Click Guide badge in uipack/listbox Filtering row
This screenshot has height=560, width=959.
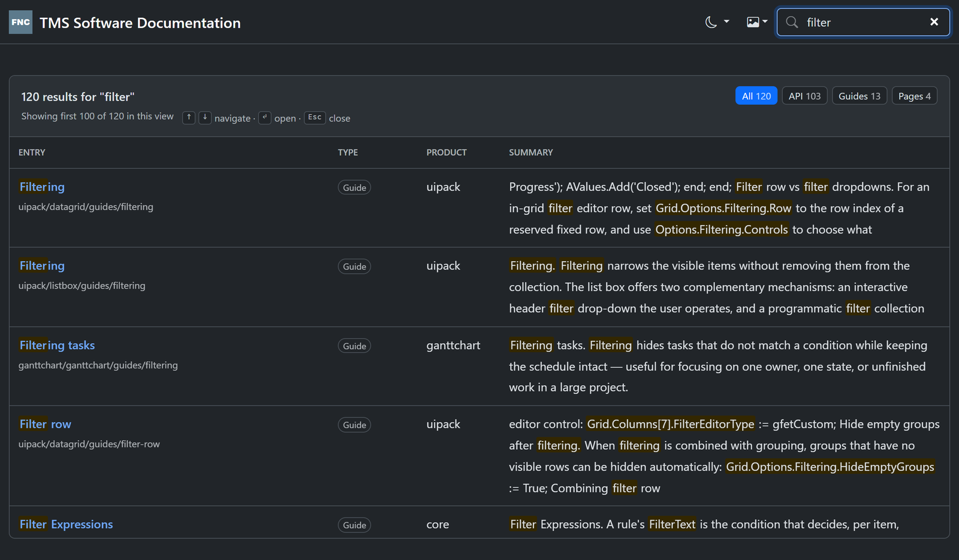pos(354,267)
